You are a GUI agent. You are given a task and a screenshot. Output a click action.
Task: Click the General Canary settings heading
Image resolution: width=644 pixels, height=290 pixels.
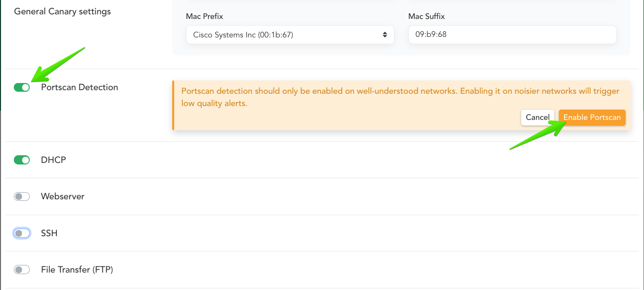[63, 11]
